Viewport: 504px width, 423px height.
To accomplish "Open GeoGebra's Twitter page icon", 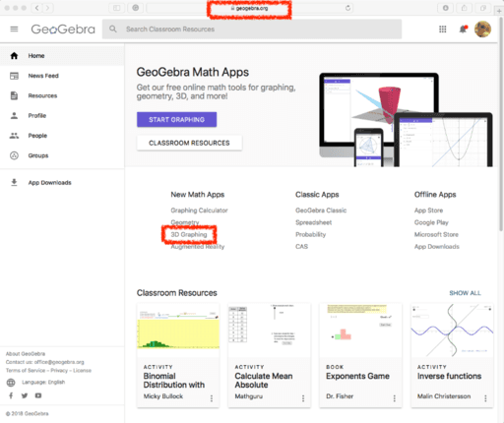I will click(x=25, y=395).
